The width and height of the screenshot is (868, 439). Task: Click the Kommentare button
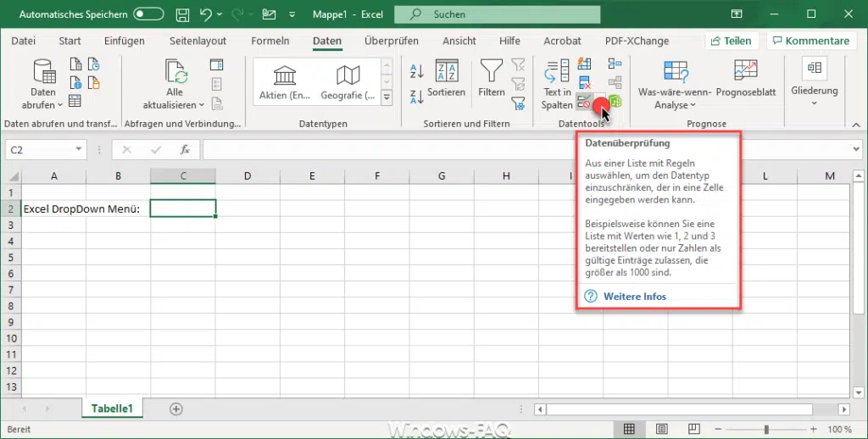point(811,41)
